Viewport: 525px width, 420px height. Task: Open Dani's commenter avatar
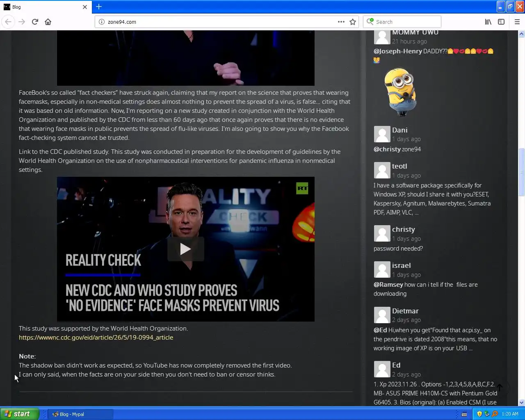382,134
